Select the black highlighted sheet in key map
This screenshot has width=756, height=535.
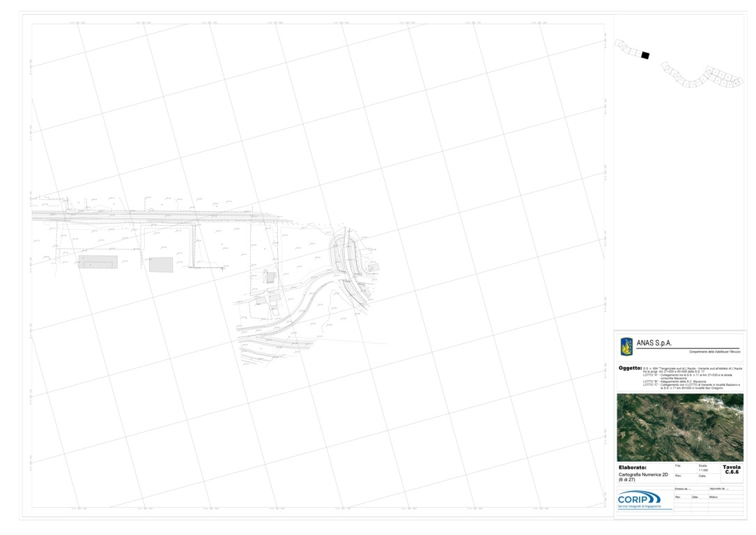[x=645, y=55]
